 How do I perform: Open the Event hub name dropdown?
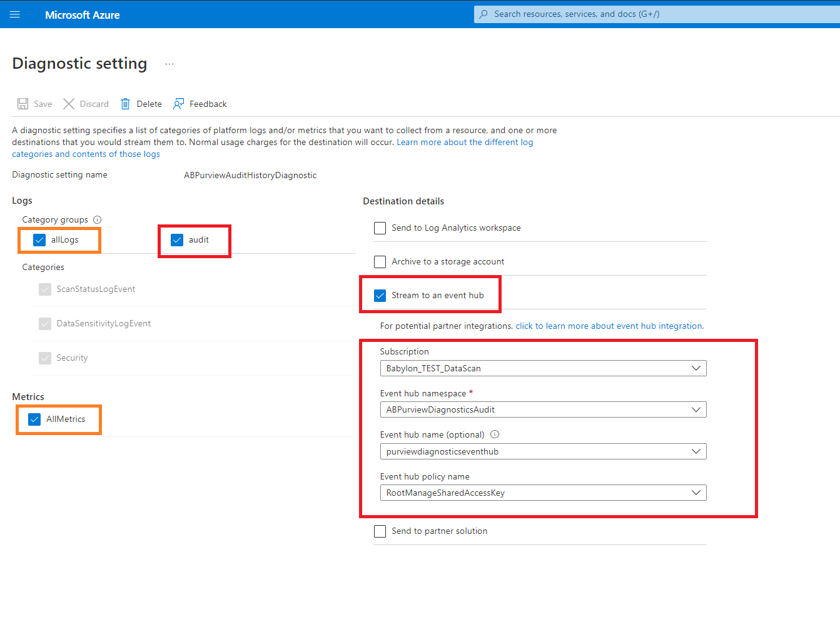(543, 451)
